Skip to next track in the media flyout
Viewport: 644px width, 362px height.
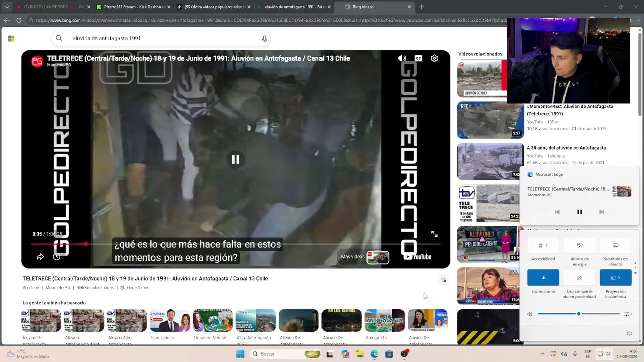coord(601,212)
